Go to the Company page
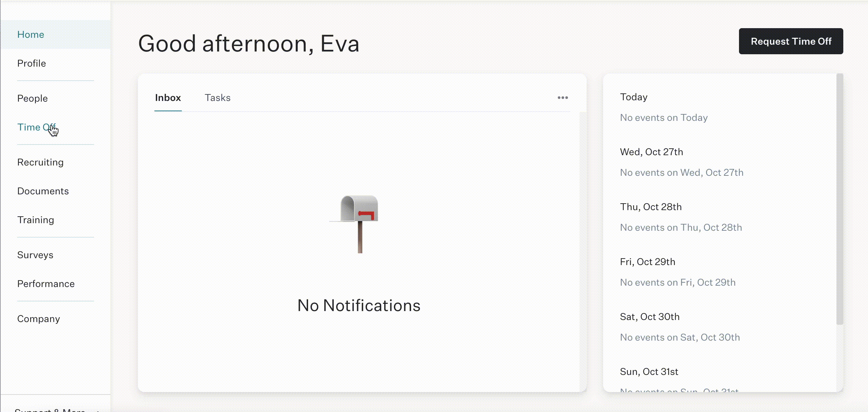Screen dimensions: 868x412 tap(39, 319)
